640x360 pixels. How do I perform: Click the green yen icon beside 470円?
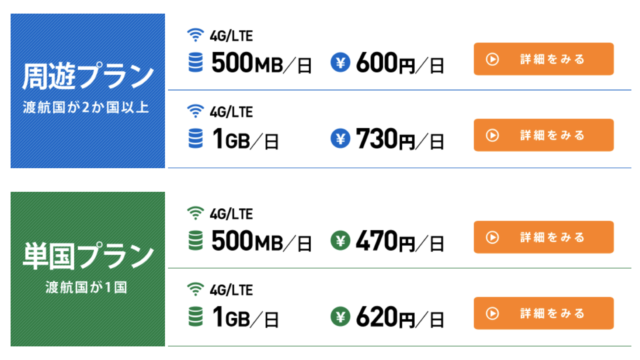tap(340, 240)
